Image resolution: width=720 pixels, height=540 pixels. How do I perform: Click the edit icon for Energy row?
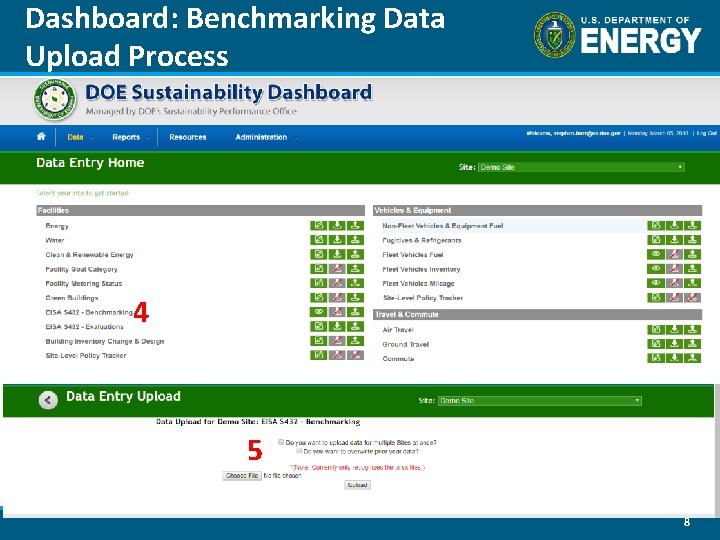tap(319, 225)
